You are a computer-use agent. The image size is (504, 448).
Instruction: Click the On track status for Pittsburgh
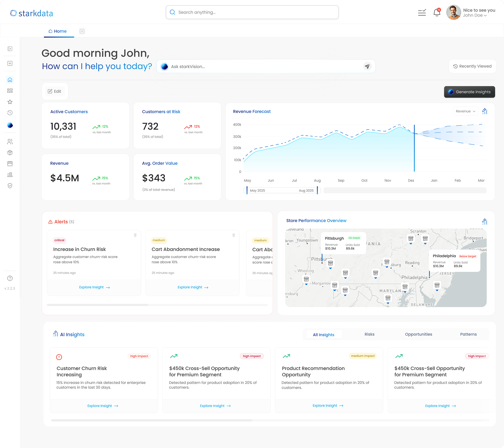click(354, 238)
